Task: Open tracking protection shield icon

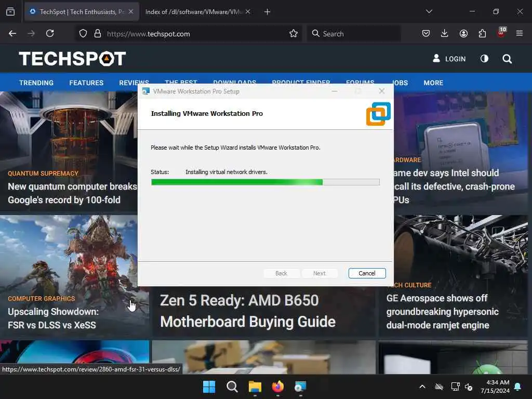Action: coord(83,34)
